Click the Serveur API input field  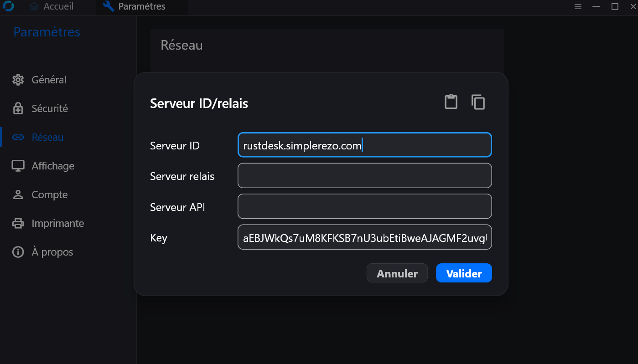364,206
